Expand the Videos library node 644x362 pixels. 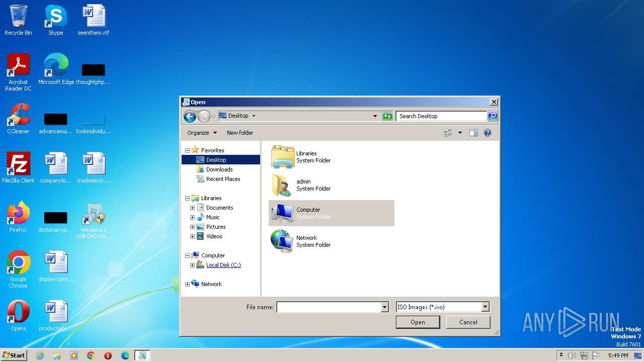(x=192, y=236)
